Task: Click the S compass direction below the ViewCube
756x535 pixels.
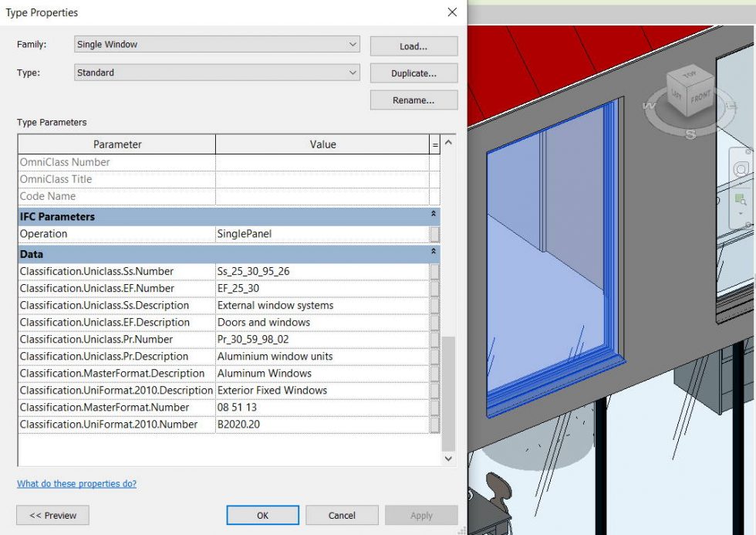Action: pyautogui.click(x=690, y=134)
